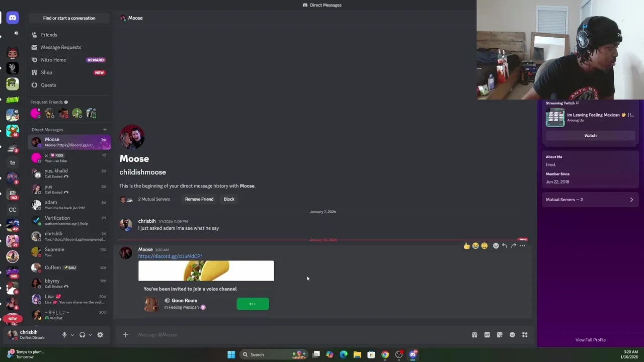Open the Cuffem direct message
The width and height of the screenshot is (644, 362).
point(69,267)
